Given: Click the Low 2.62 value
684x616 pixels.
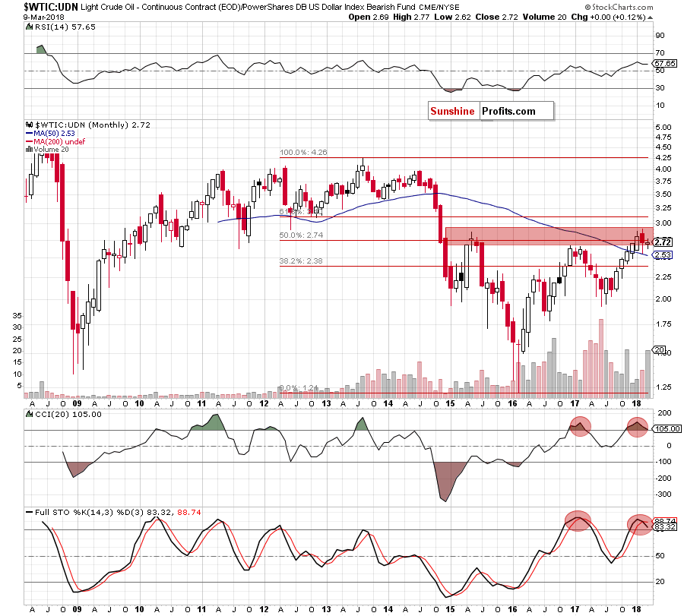Looking at the screenshot, I should 453,17.
